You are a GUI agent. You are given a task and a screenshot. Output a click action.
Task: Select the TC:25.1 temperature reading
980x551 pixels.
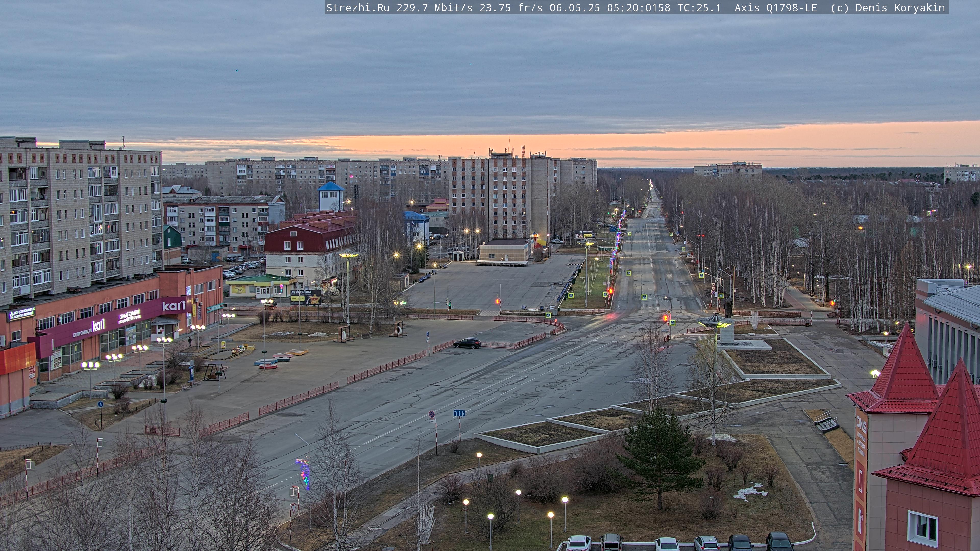tap(699, 8)
